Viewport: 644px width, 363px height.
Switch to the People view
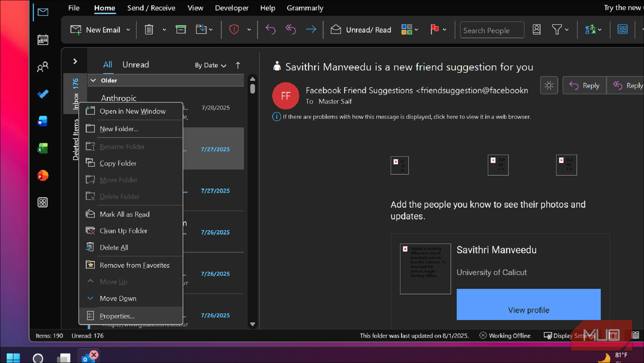point(43,67)
